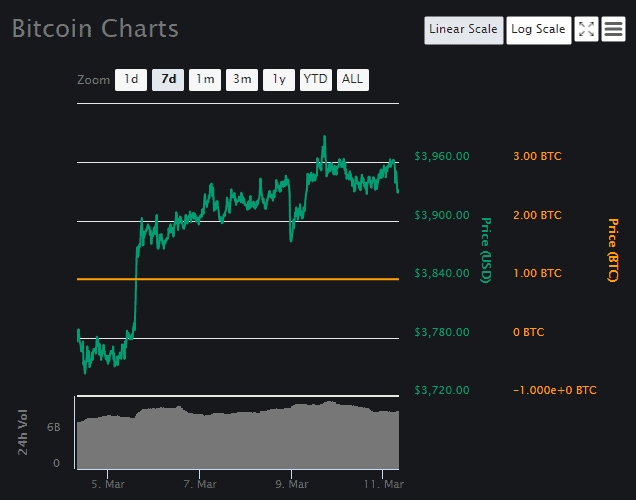Click the 1.00 BTC axis label

(x=537, y=273)
